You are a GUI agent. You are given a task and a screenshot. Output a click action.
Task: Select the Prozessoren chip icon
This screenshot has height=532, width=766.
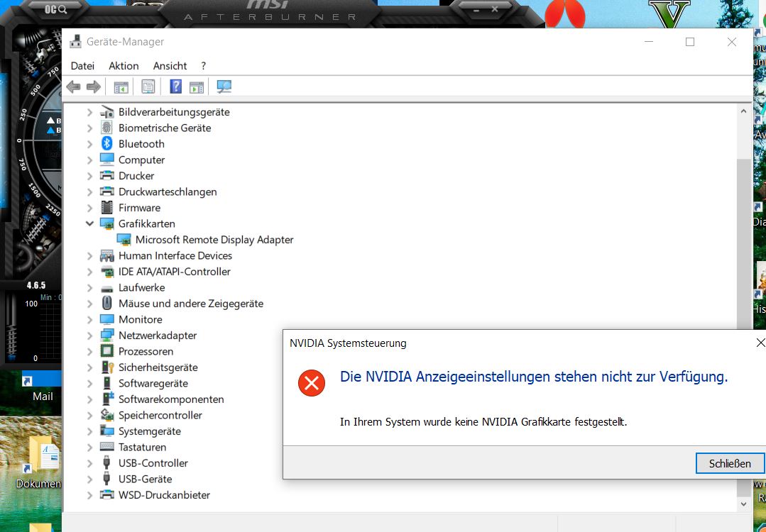[x=107, y=351]
